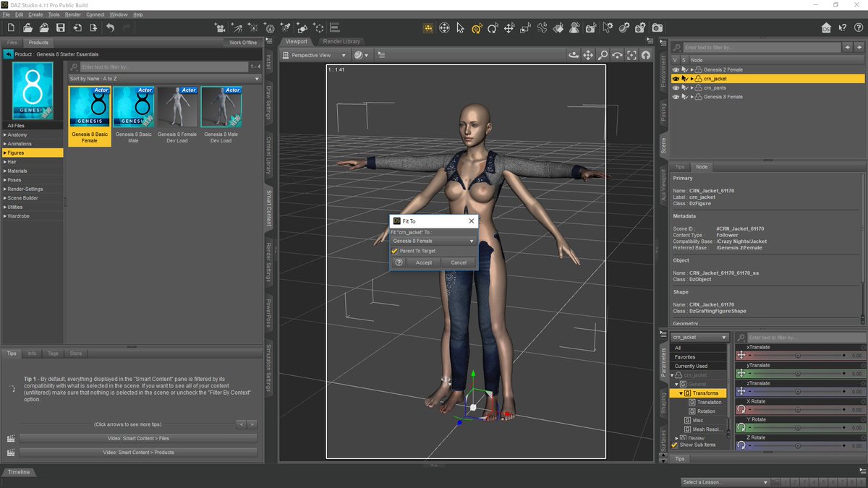This screenshot has height=488, width=868.
Task: Open the Render menu
Action: (73, 14)
